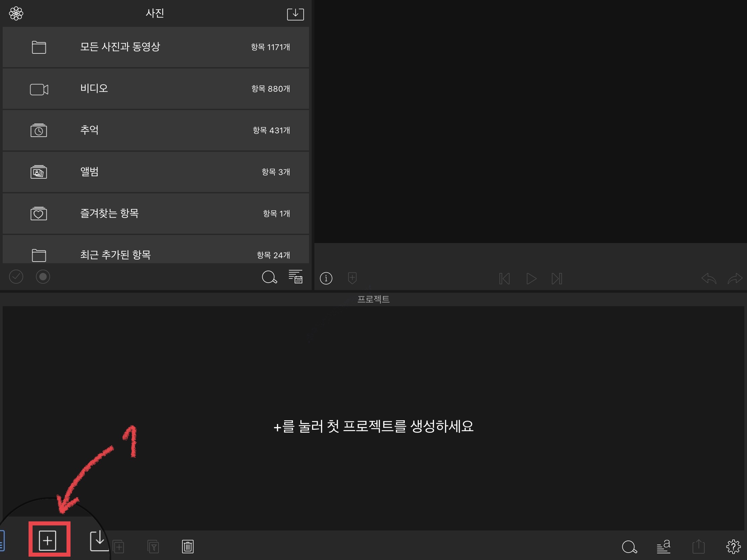Image resolution: width=747 pixels, height=560 pixels.
Task: Open the settings and help gear icon
Action: click(733, 547)
